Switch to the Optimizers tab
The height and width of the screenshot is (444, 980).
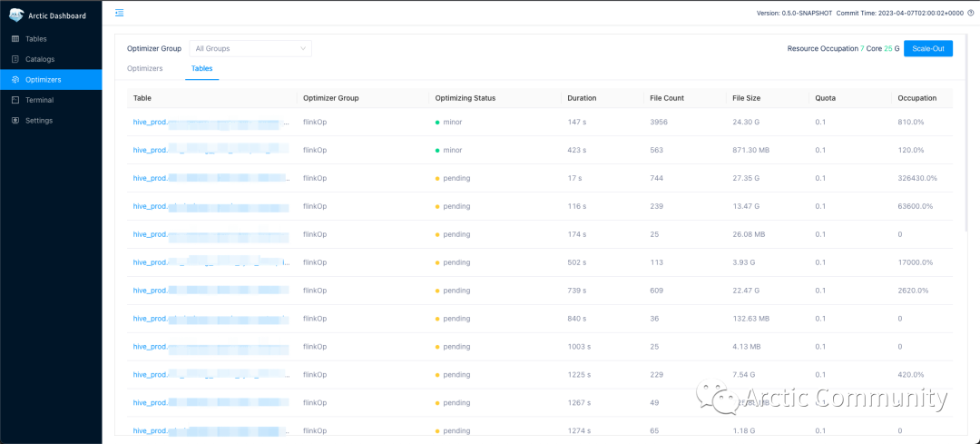click(145, 69)
